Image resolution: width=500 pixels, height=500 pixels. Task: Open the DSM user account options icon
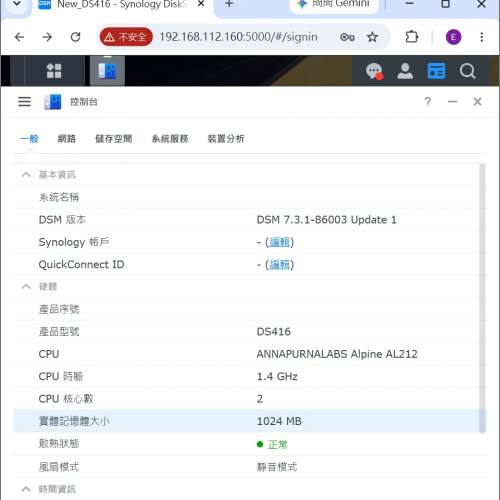pyautogui.click(x=405, y=71)
